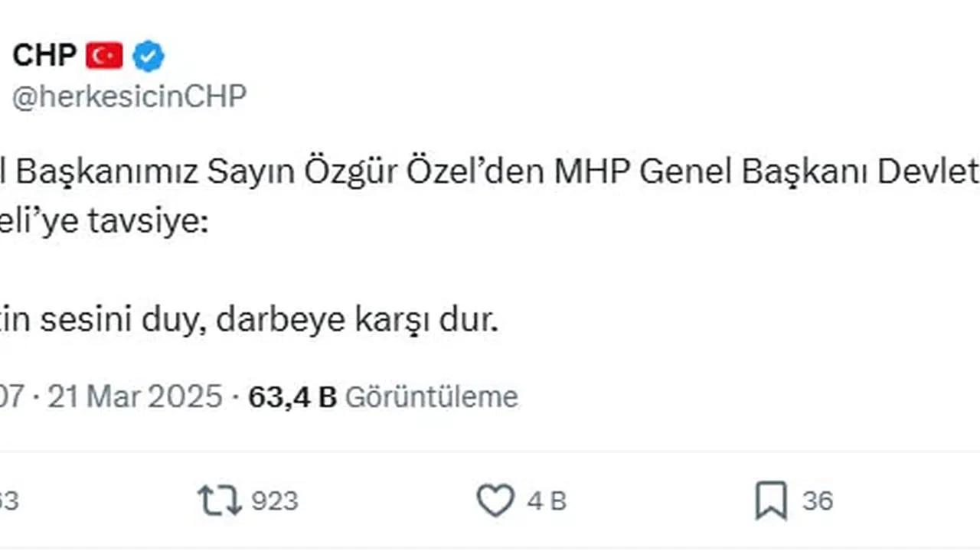Like the tweet with the heart icon

tap(495, 501)
